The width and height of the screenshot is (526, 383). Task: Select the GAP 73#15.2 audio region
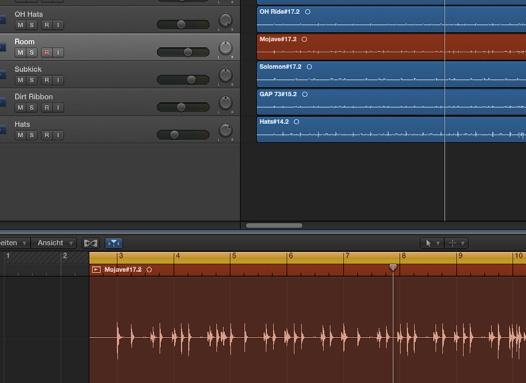pos(391,102)
